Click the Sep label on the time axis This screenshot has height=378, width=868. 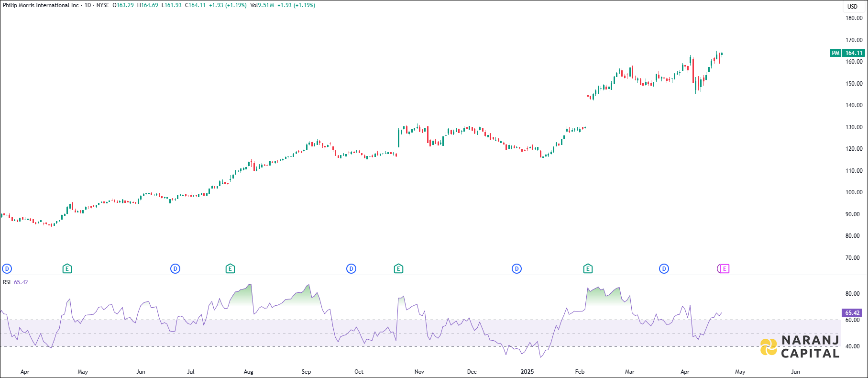click(306, 372)
